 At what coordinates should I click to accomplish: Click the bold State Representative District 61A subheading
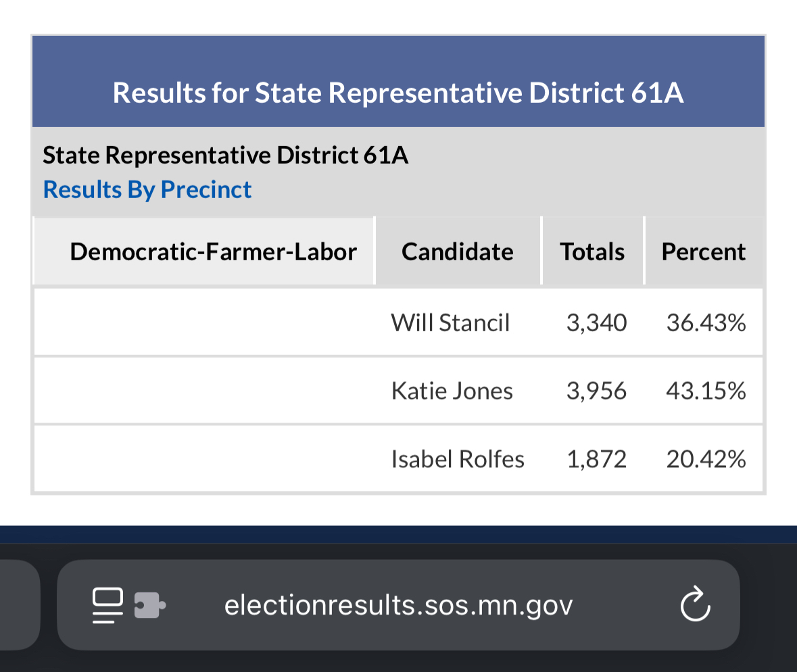tap(225, 155)
